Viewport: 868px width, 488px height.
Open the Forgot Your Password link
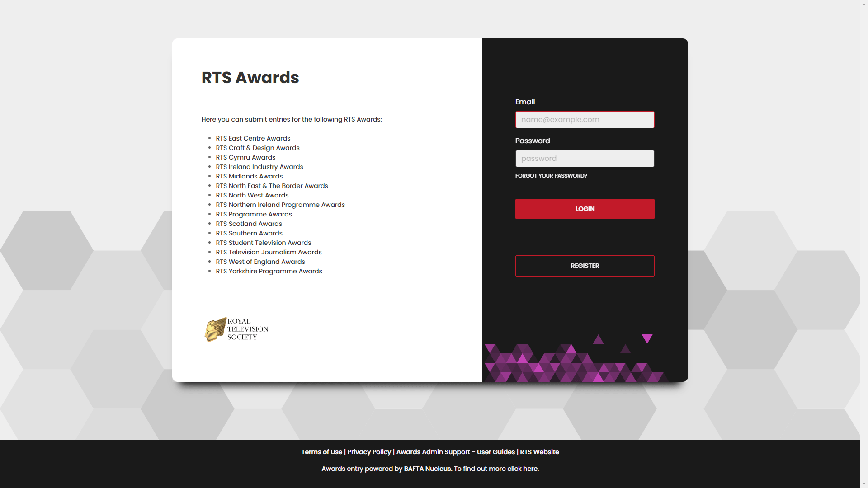click(551, 176)
